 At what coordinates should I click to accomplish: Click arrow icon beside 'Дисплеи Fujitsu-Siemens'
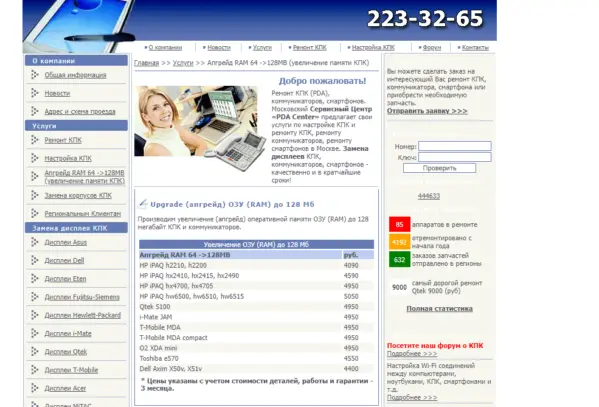click(35, 297)
